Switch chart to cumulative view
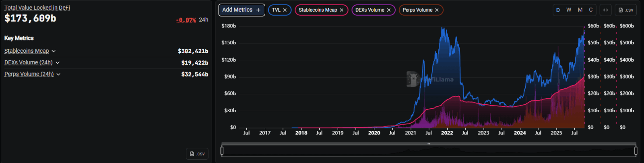 pos(591,10)
